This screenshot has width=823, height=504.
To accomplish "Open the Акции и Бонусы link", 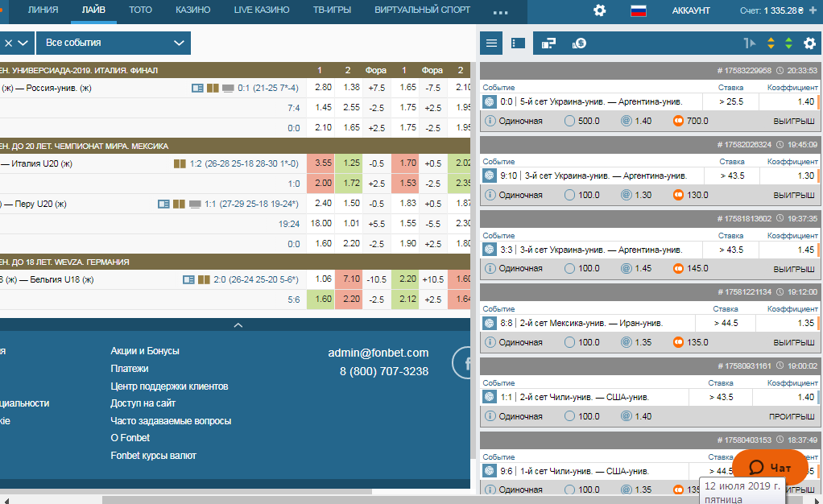I will click(145, 351).
